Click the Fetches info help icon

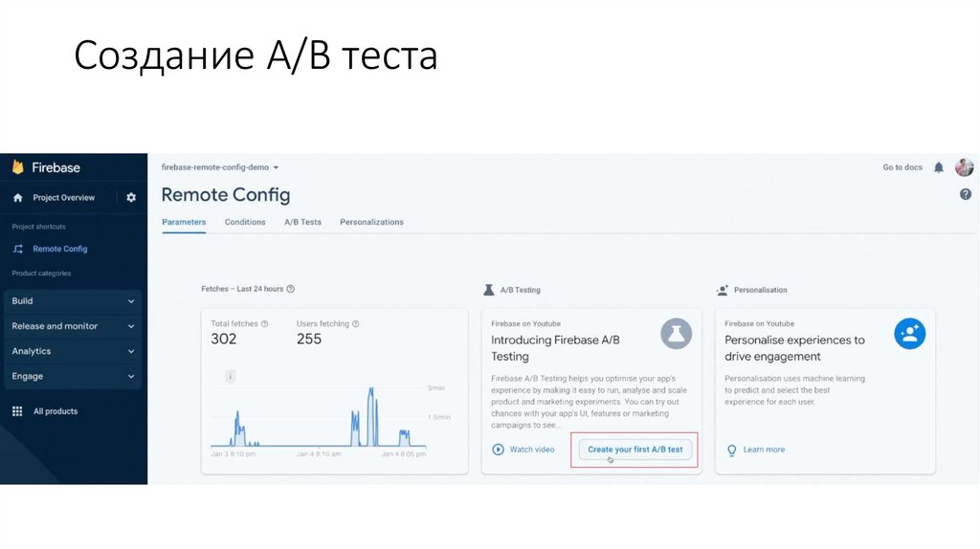(290, 289)
